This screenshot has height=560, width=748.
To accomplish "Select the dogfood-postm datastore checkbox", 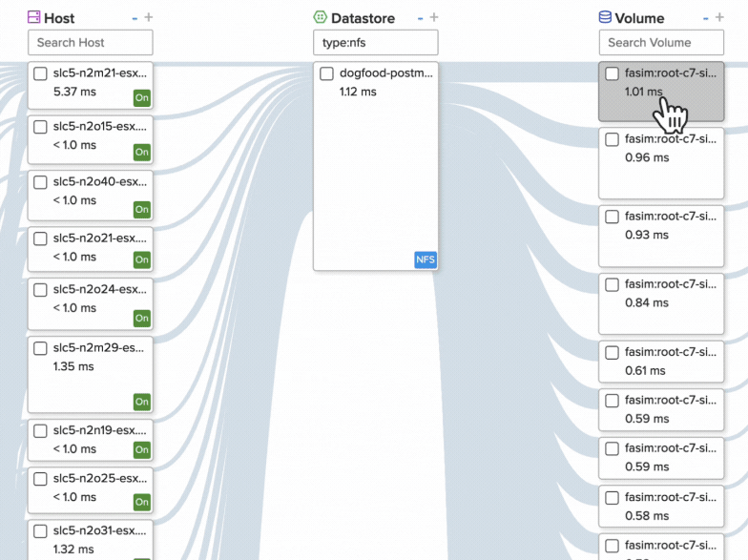I will click(326, 73).
